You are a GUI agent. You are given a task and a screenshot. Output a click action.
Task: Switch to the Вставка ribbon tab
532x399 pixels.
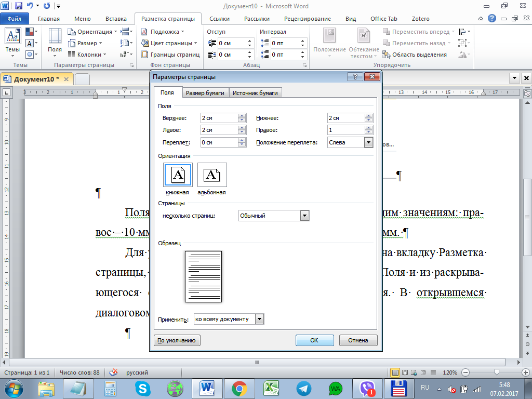(116, 19)
